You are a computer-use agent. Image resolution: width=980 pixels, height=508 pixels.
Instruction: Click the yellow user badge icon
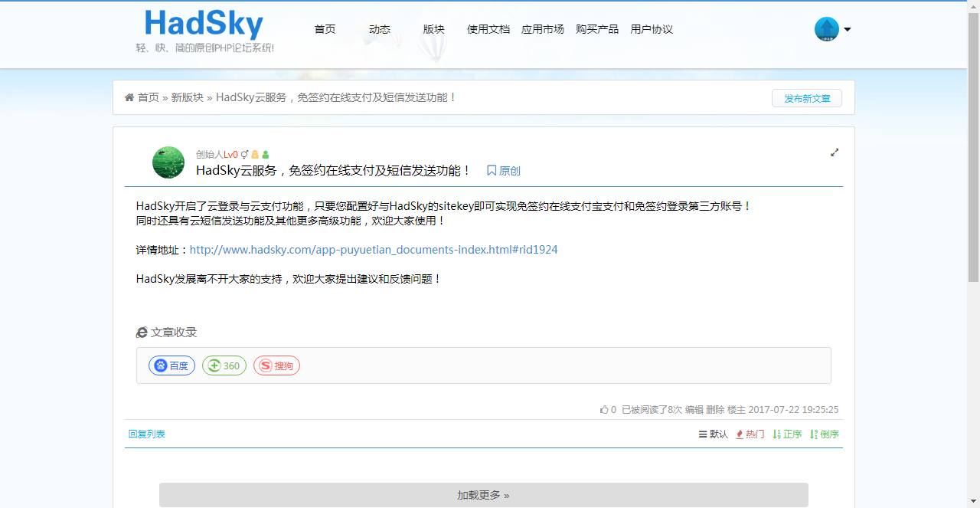point(255,154)
